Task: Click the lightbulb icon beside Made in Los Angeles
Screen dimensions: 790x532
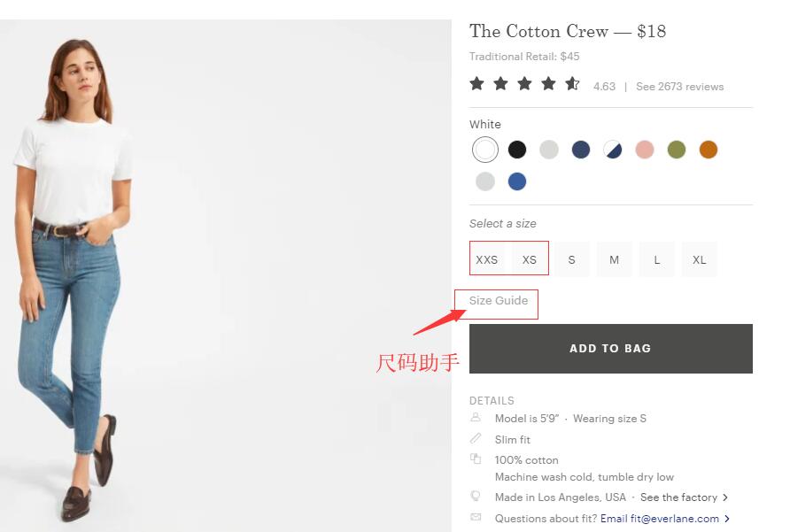Action: pyautogui.click(x=476, y=497)
